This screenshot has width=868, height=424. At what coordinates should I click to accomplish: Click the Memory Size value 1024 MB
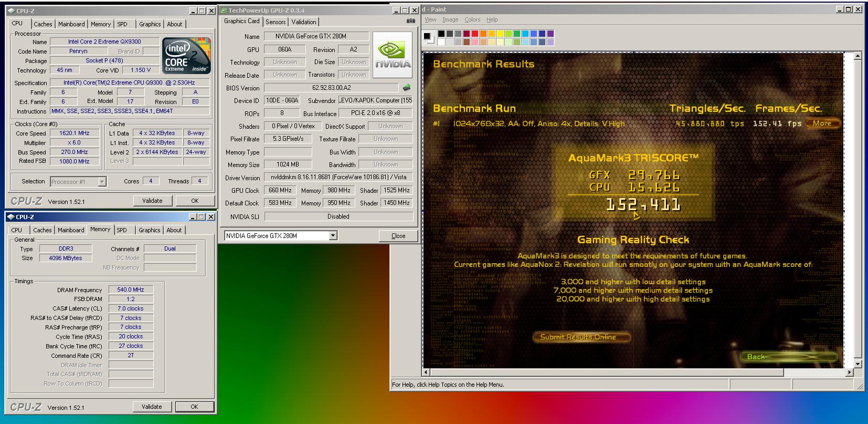[x=288, y=164]
